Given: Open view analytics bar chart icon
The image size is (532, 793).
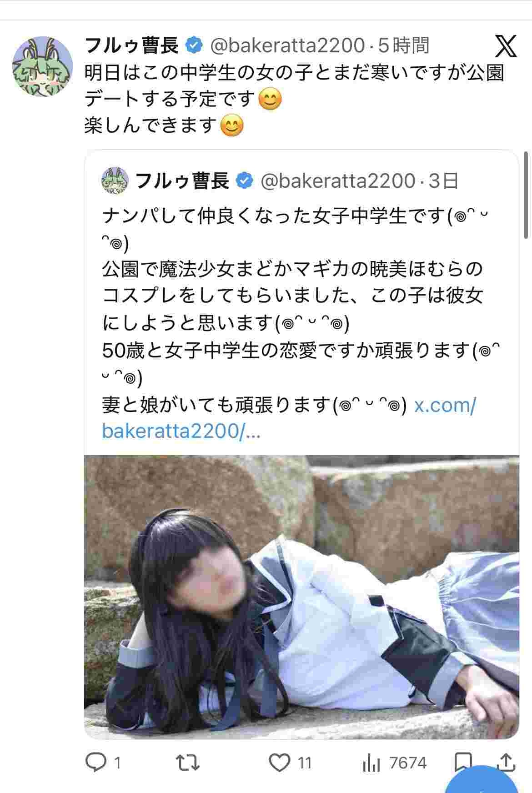Looking at the screenshot, I should click(x=371, y=763).
